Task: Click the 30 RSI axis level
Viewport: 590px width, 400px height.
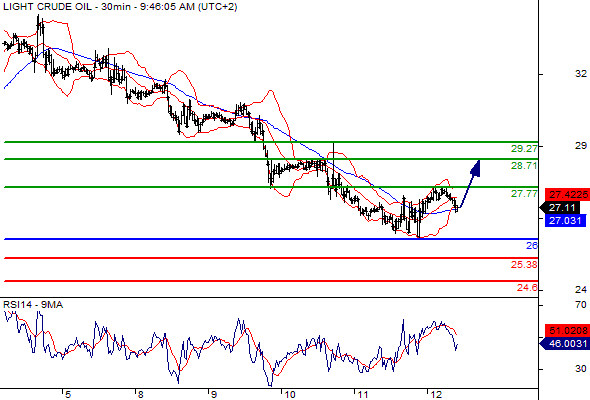Action: point(581,368)
